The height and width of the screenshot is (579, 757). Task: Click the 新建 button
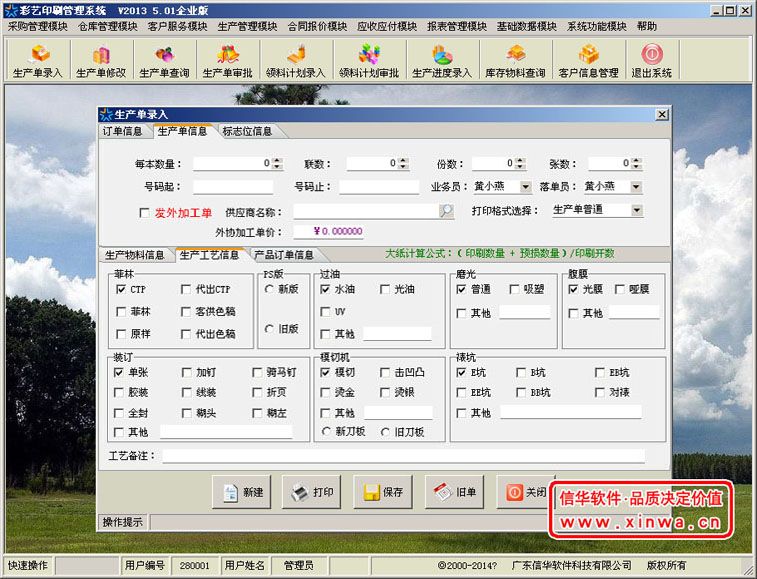243,492
